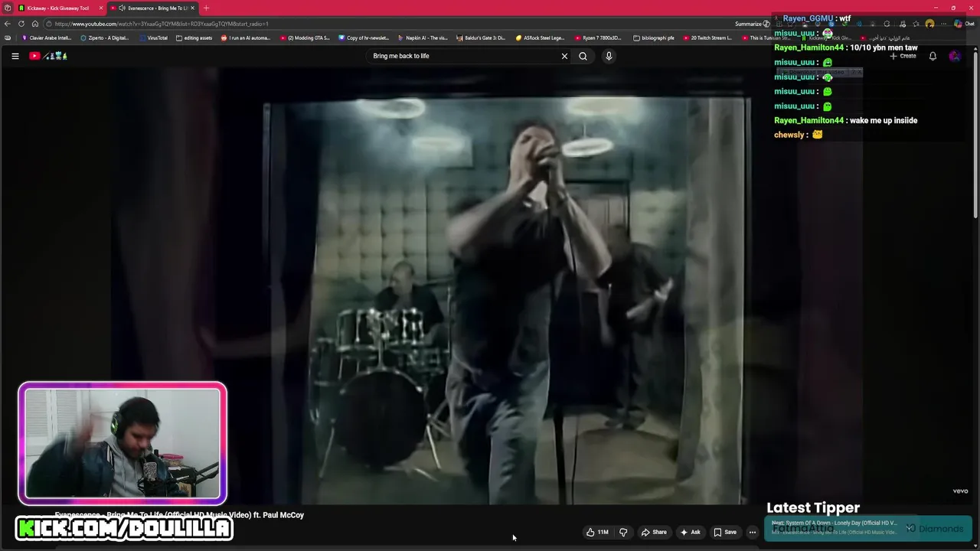980x551 pixels.
Task: Open the three-dot more actions menu
Action: [753, 532]
